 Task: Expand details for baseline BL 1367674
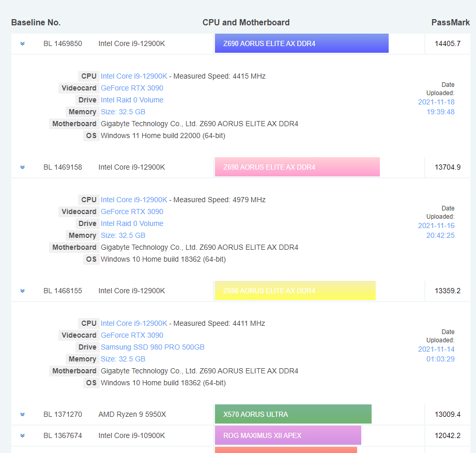tap(22, 436)
